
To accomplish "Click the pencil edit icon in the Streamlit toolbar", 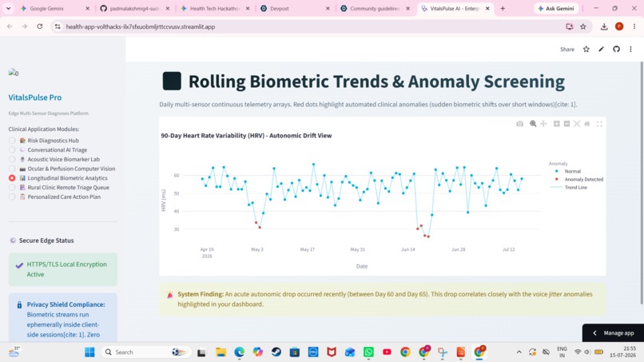I will [602, 50].
